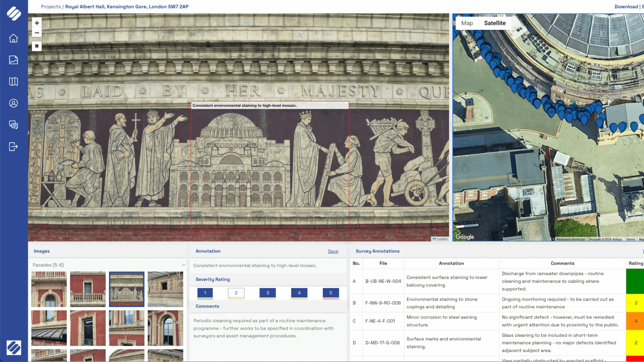The height and width of the screenshot is (362, 644).
Task: Click the Rating column header
Action: point(635,264)
